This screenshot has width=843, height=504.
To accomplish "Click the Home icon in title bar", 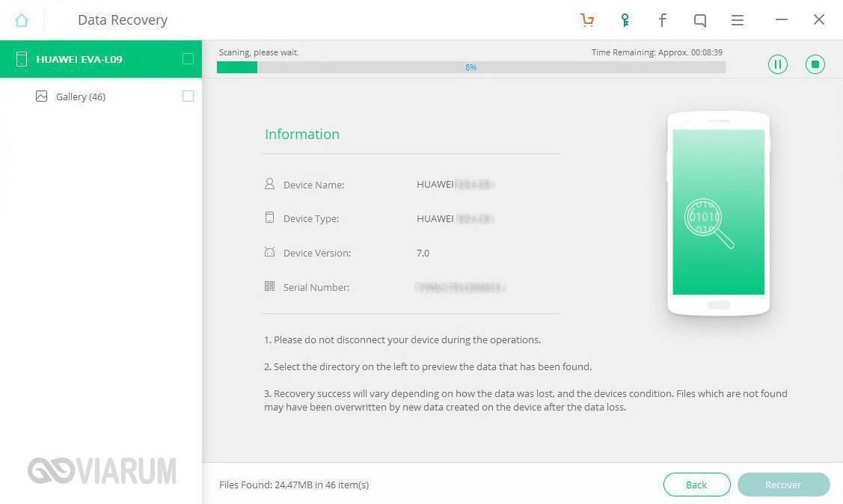I will point(22,20).
